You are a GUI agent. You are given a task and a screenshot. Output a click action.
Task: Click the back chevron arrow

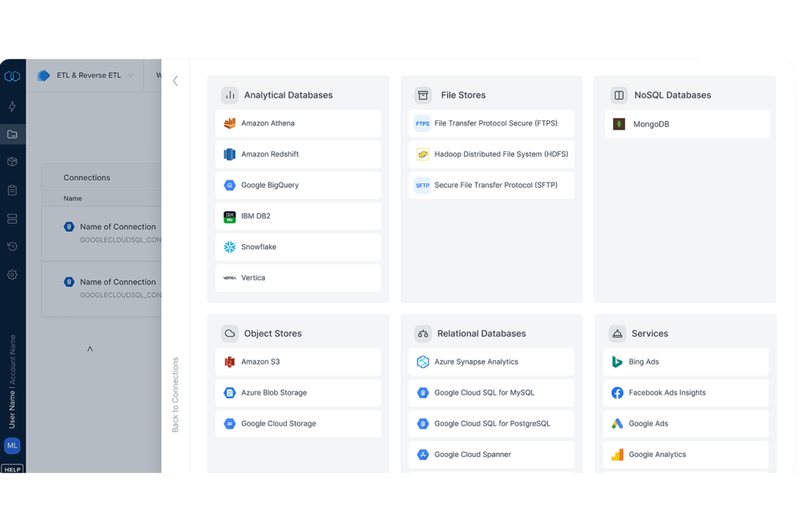click(175, 81)
